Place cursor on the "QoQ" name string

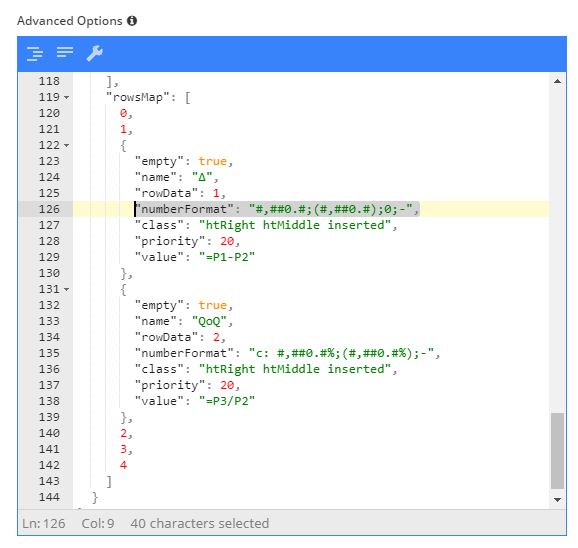(x=209, y=321)
